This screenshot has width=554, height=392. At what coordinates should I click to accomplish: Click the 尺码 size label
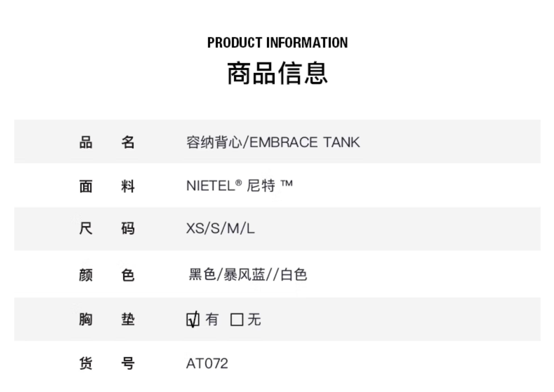click(107, 228)
